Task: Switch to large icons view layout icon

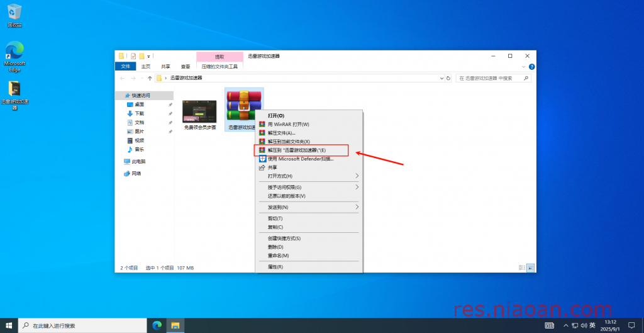Action: pyautogui.click(x=530, y=268)
